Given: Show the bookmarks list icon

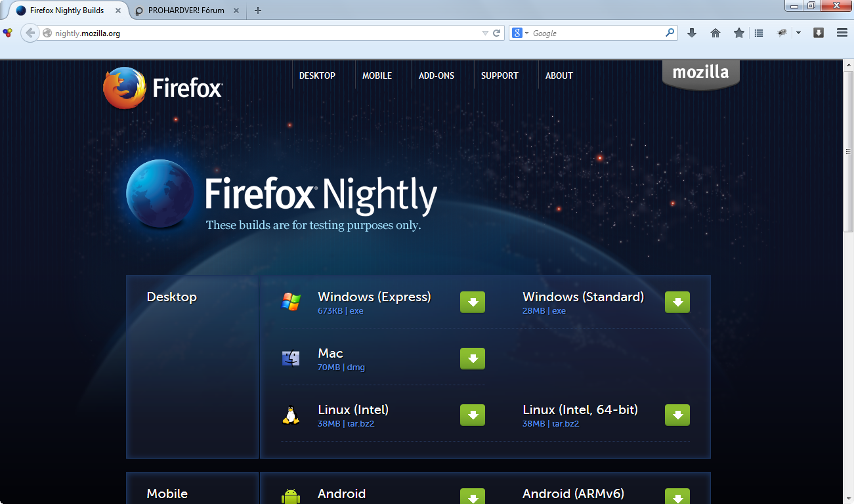Looking at the screenshot, I should (759, 33).
